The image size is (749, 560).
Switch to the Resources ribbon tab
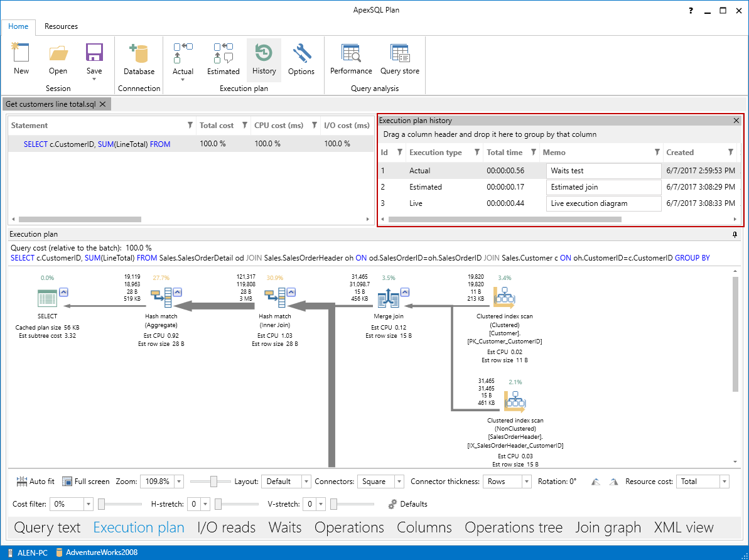coord(61,26)
